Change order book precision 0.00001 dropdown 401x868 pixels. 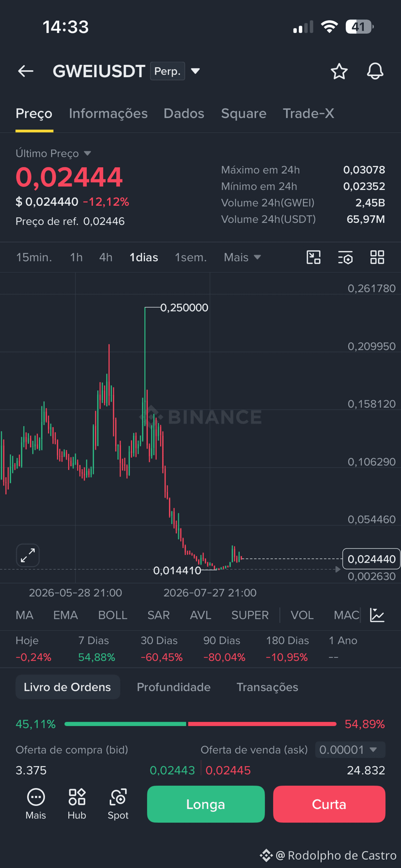350,750
